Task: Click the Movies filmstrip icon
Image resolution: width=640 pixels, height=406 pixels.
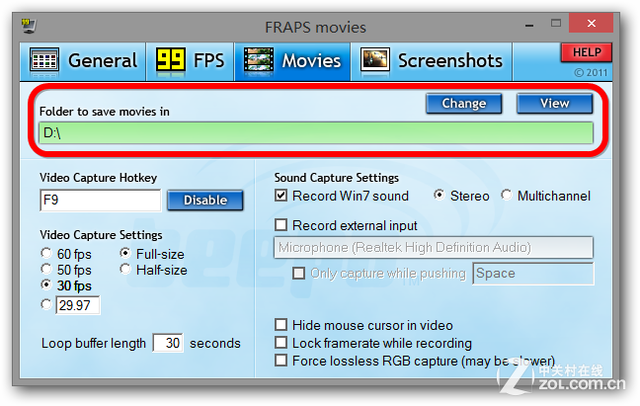Action: (x=259, y=61)
